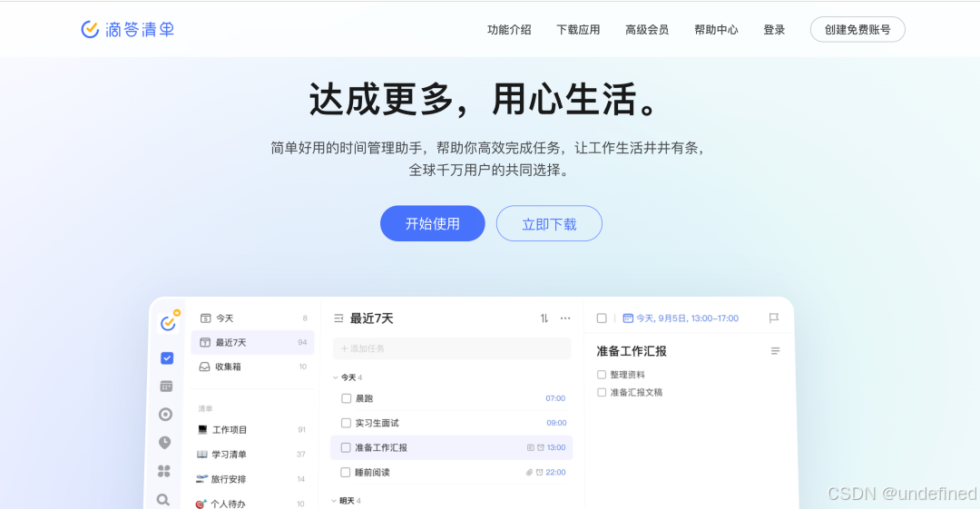Click the sort arrows icon in task header
The image size is (980, 509).
[544, 318]
